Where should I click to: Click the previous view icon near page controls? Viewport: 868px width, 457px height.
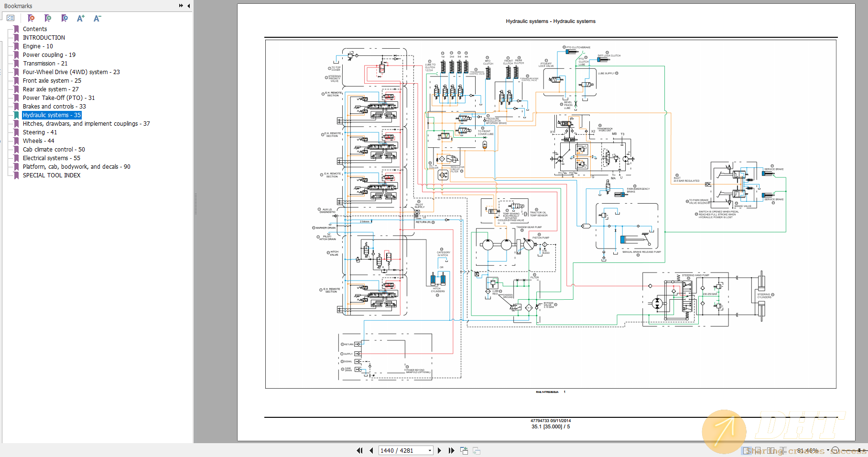click(x=464, y=450)
